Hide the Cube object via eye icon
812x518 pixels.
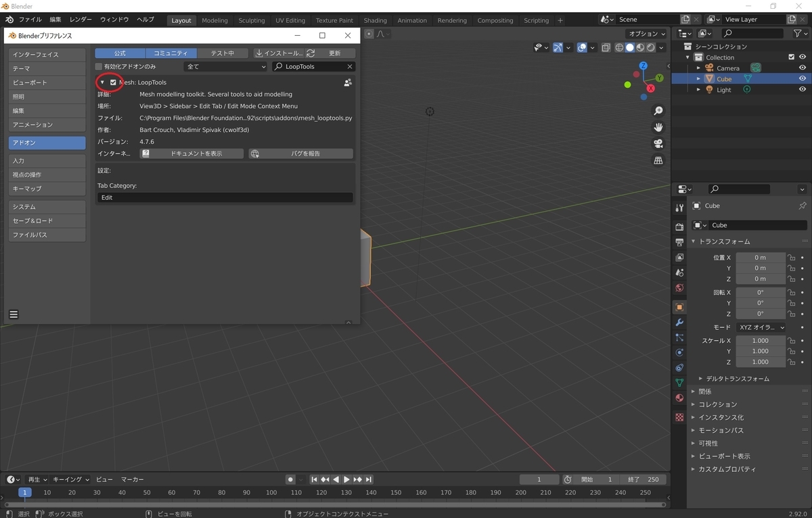(x=803, y=78)
